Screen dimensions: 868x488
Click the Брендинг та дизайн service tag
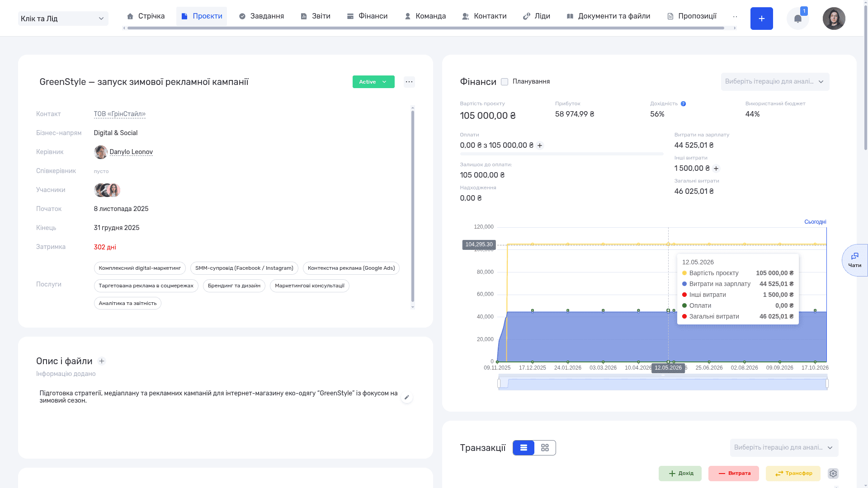click(x=234, y=286)
